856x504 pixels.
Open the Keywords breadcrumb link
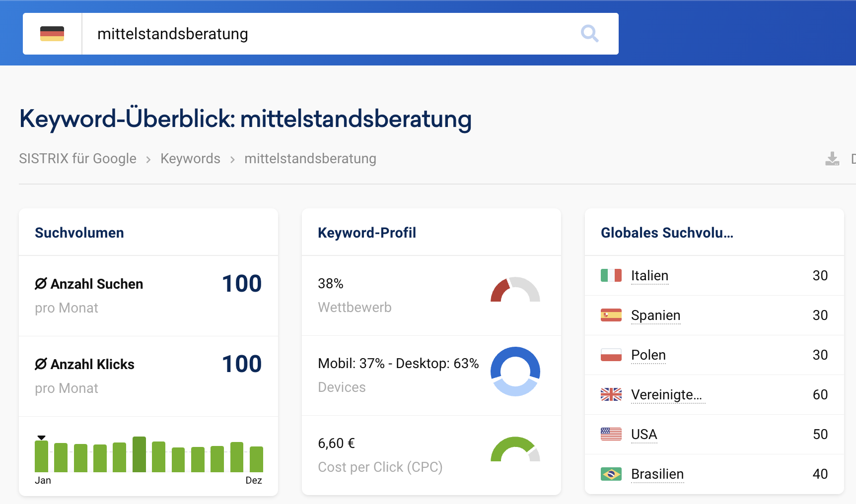click(x=190, y=158)
